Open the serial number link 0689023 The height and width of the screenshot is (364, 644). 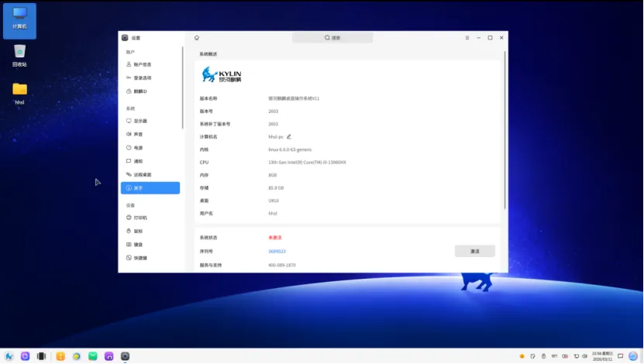(x=277, y=252)
